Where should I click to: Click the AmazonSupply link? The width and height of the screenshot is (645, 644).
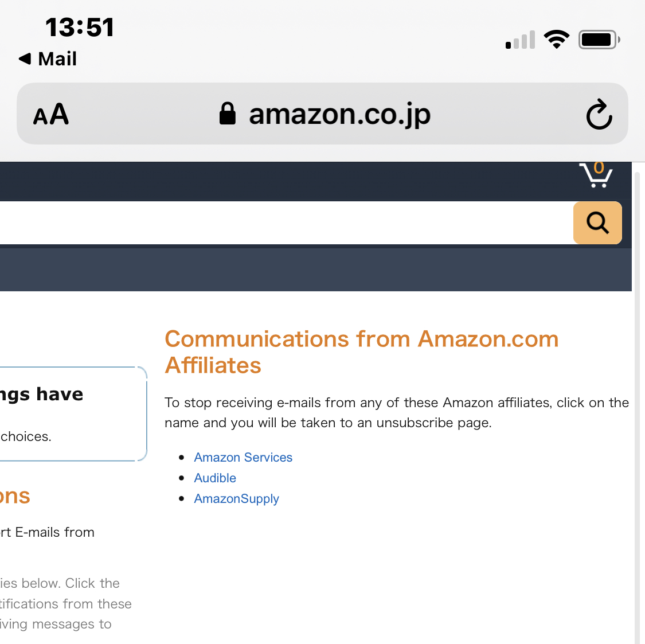pyautogui.click(x=236, y=499)
